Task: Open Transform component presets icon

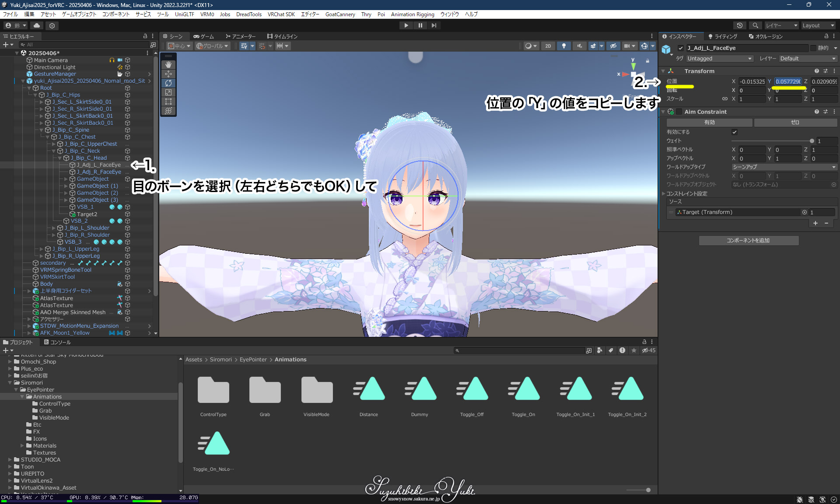Action: [825, 71]
